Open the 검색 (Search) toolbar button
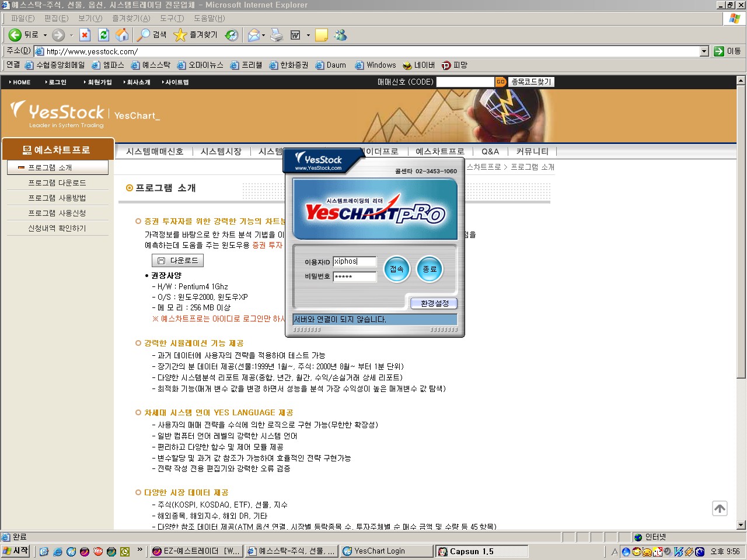The height and width of the screenshot is (560, 747). point(152,35)
